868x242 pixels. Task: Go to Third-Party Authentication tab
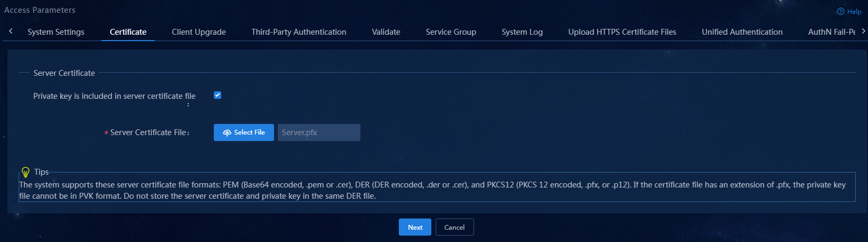[x=299, y=32]
